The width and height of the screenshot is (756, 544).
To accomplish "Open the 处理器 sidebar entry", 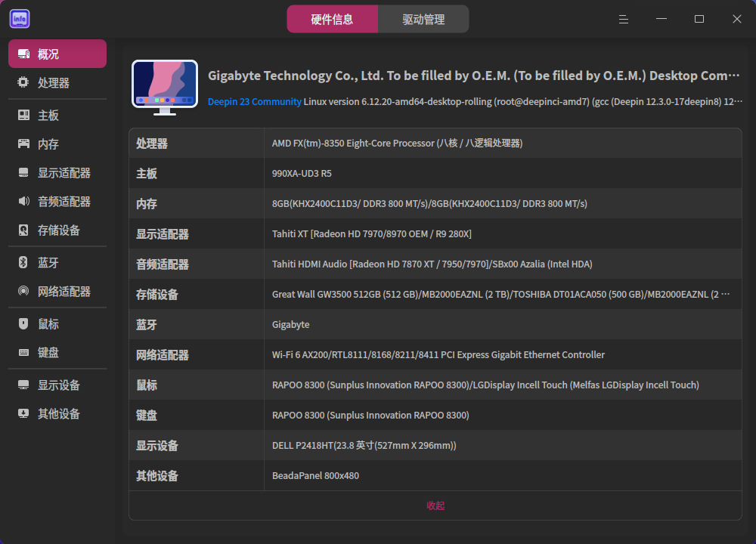I will [57, 82].
